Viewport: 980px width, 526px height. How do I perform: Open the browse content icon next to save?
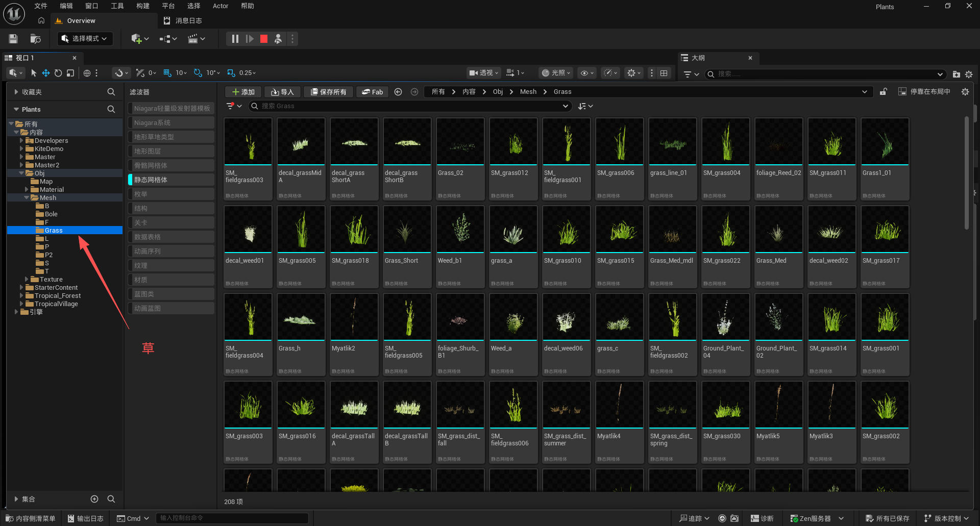click(35, 39)
